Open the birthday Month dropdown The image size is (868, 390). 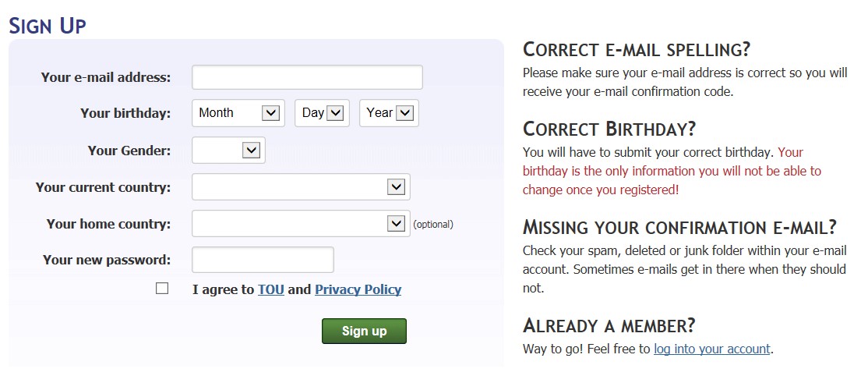(x=238, y=113)
